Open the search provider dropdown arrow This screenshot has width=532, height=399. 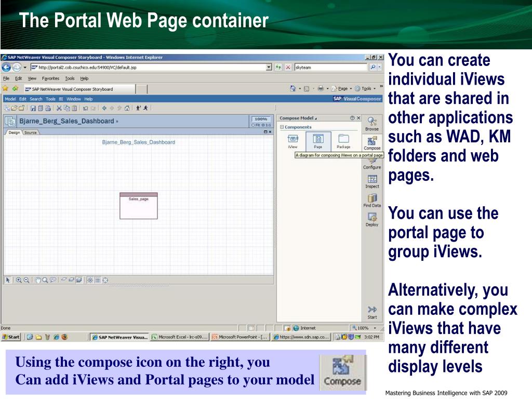coord(380,67)
